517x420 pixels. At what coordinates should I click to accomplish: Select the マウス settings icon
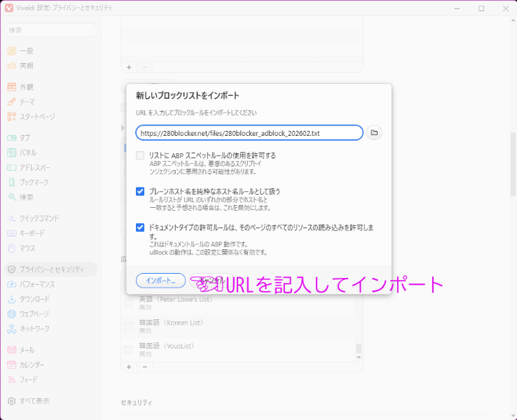tap(12, 248)
